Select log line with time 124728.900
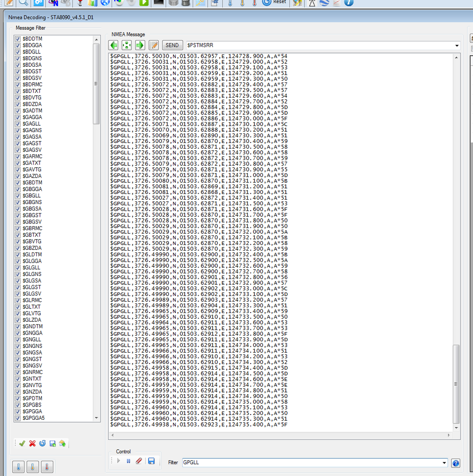Image resolution: width=473 pixels, height=476 pixels. tap(199, 56)
